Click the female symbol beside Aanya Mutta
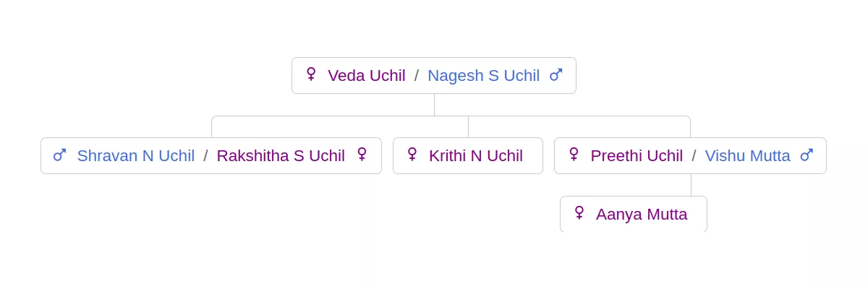The height and width of the screenshot is (289, 868). [579, 213]
